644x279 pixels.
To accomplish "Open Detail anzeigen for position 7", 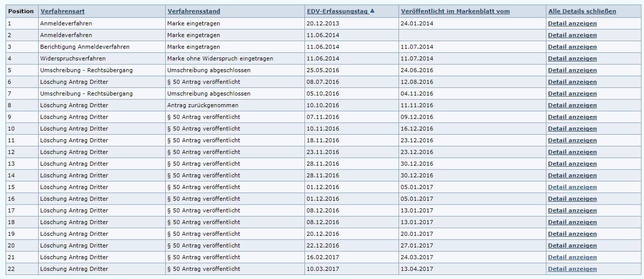I will 572,94.
